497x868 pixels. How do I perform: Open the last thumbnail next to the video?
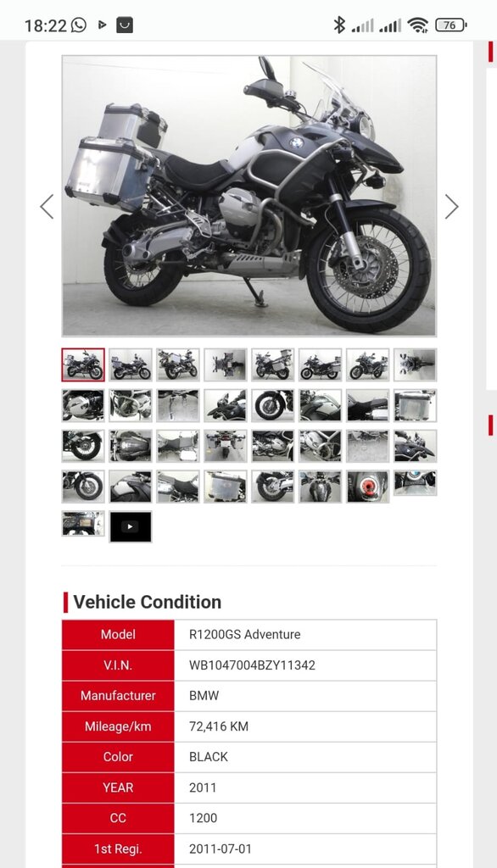point(82,524)
